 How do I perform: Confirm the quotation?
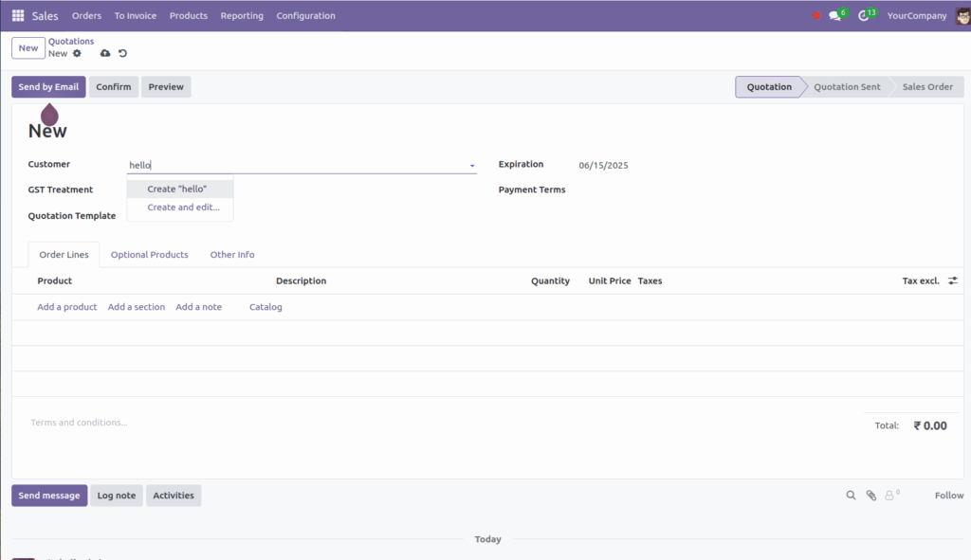coord(114,86)
